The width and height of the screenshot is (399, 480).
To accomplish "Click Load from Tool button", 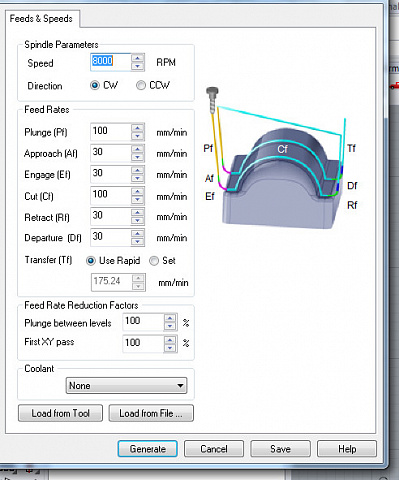I will (60, 413).
